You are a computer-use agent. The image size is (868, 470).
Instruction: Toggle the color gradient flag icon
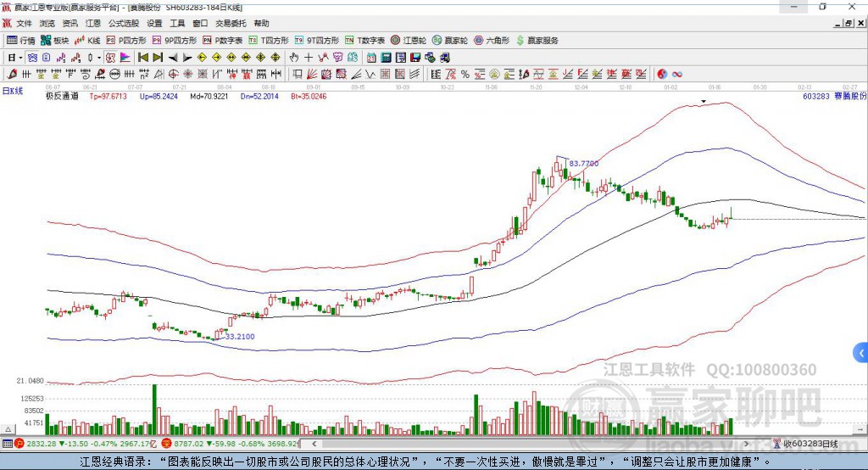pos(125,58)
